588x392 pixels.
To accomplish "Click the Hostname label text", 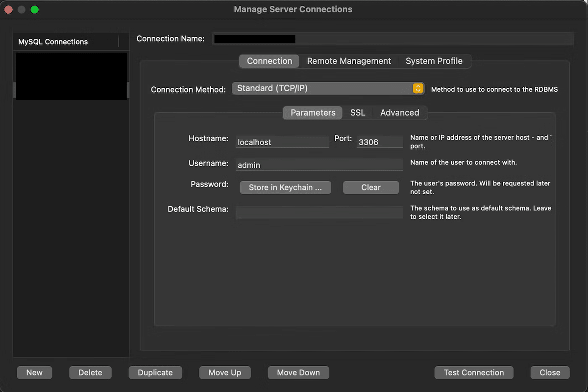I will [208, 138].
